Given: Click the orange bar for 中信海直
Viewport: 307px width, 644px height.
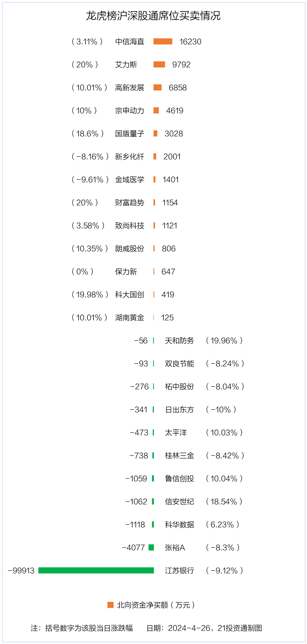Looking at the screenshot, I should click(x=163, y=41).
